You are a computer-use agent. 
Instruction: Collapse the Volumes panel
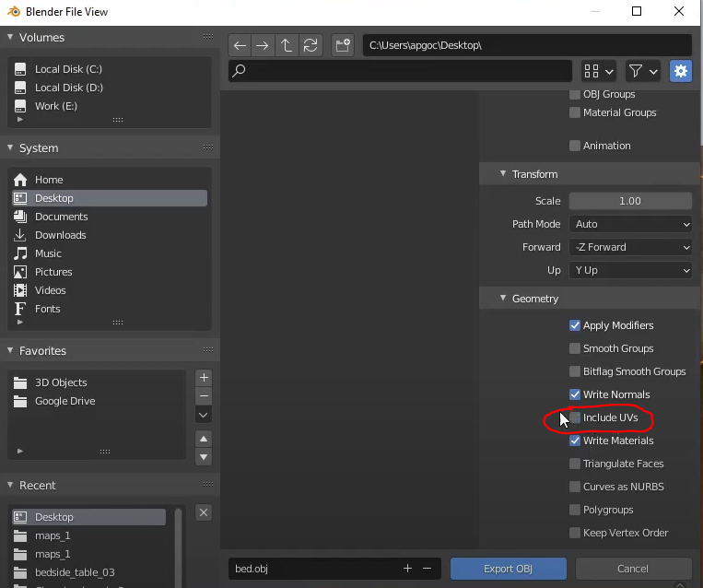(10, 37)
